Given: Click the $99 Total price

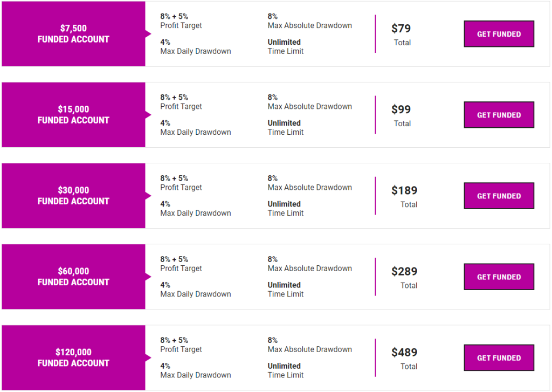Looking at the screenshot, I should pos(401,115).
